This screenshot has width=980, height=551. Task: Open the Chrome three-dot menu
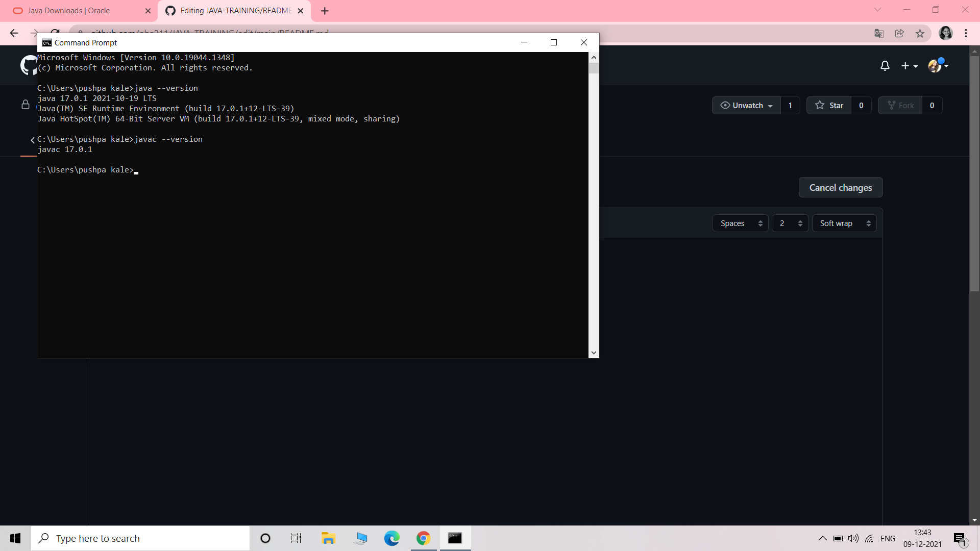[966, 34]
